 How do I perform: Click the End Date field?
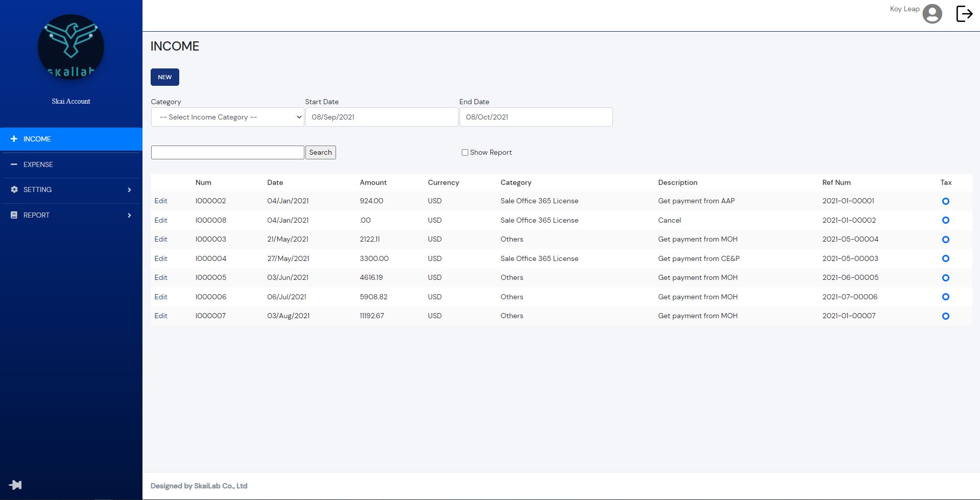click(536, 117)
